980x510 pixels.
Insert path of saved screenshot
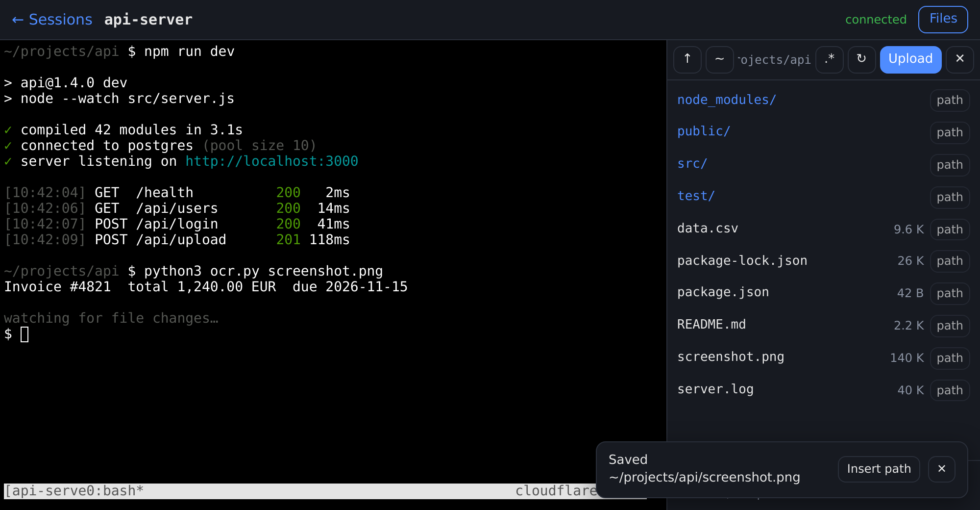click(x=879, y=469)
